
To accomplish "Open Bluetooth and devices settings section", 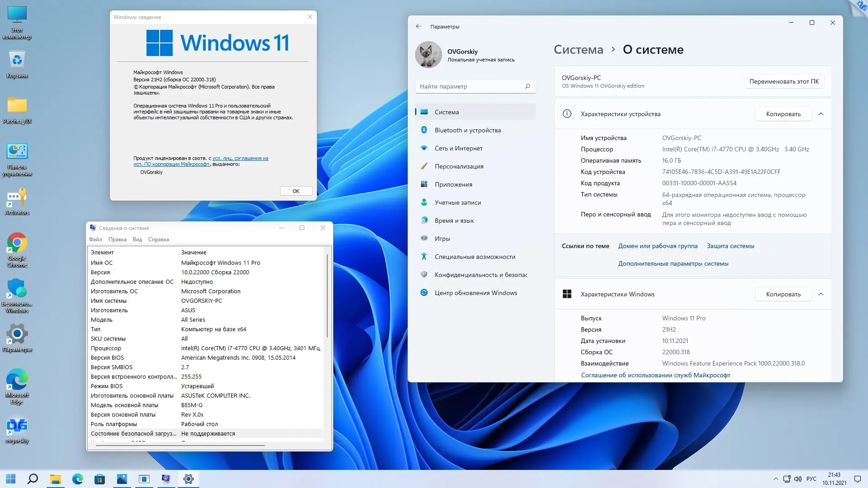I will [467, 130].
